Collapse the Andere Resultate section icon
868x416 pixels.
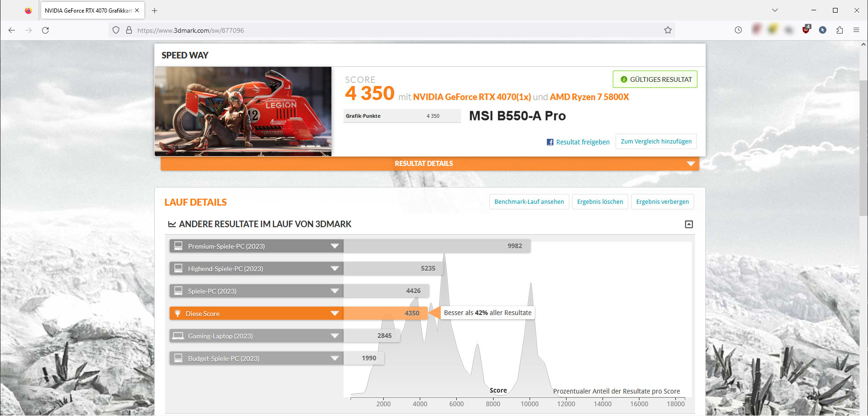[x=689, y=224]
